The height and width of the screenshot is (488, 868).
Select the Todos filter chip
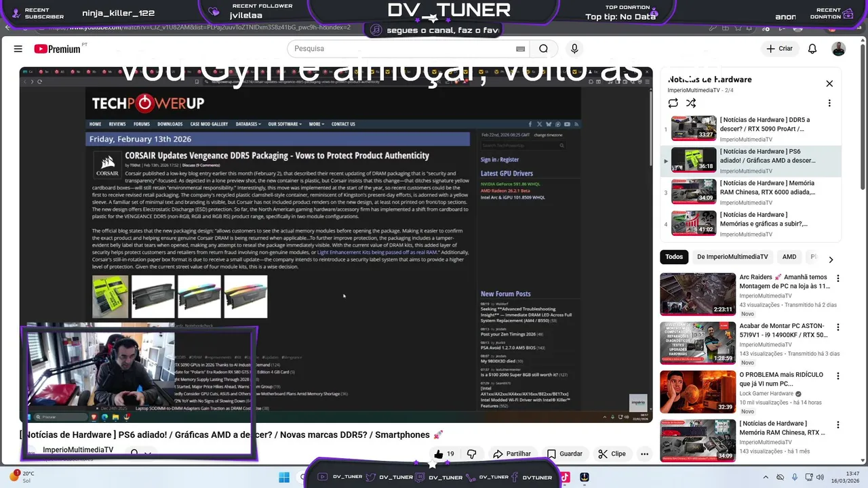click(674, 257)
